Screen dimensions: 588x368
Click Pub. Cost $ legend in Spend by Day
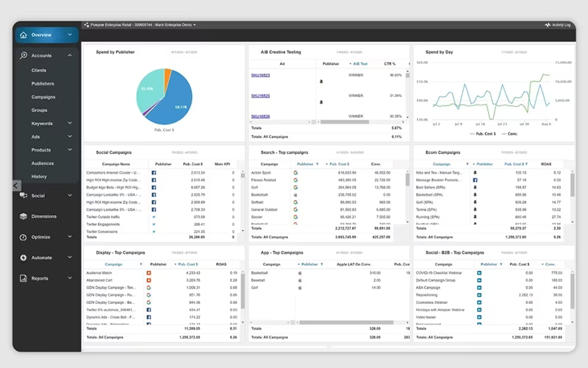point(483,134)
